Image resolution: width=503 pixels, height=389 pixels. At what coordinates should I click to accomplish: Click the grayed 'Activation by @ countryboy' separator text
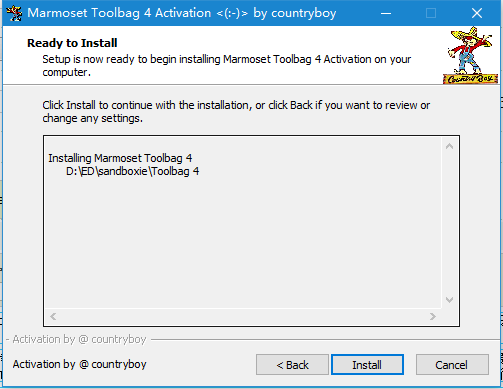click(79, 339)
